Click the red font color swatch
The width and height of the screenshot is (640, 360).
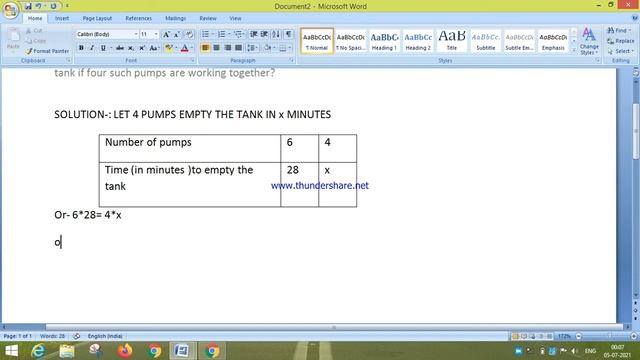click(x=184, y=48)
